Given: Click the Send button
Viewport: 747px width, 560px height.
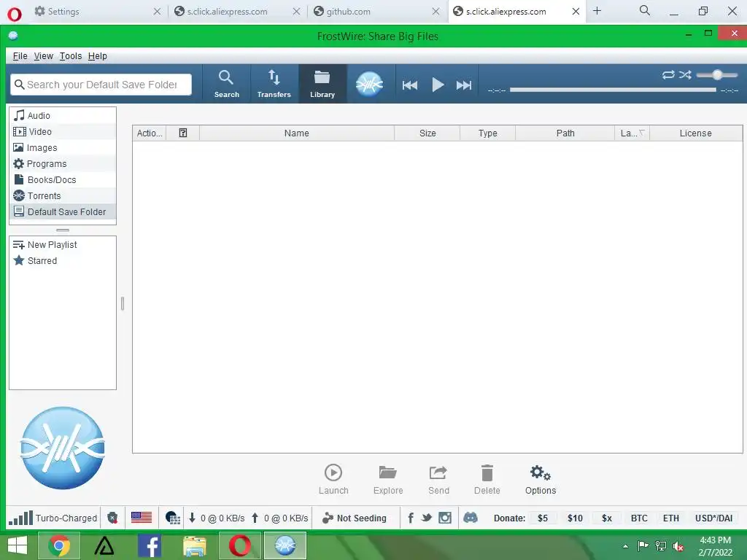Looking at the screenshot, I should [438, 480].
